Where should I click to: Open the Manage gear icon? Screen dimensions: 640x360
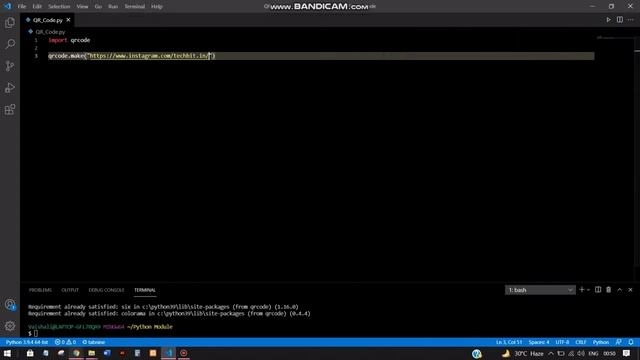10,326
